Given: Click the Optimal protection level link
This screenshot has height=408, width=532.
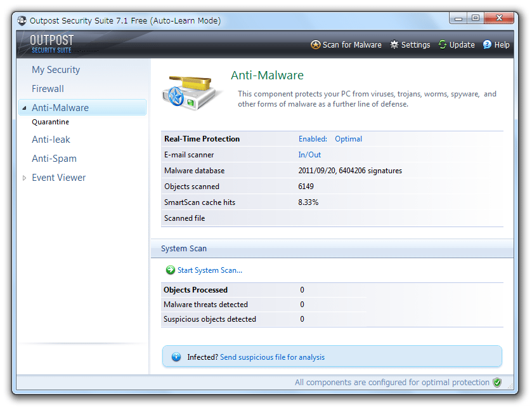Looking at the screenshot, I should point(349,139).
